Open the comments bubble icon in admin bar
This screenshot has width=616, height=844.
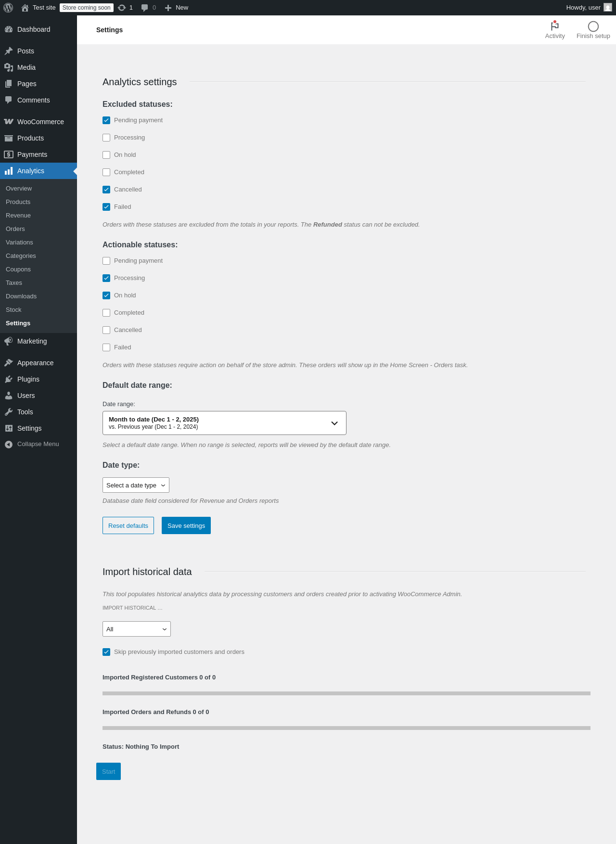pos(144,8)
